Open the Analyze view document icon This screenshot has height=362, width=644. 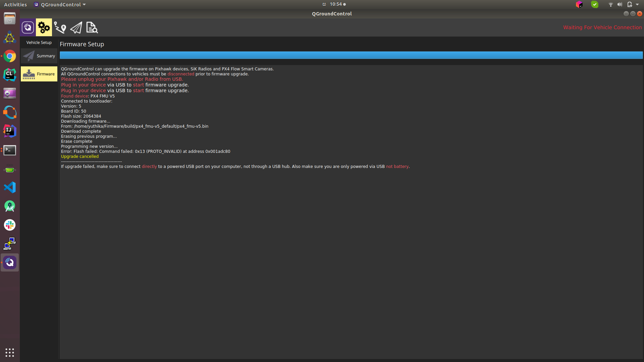tap(92, 27)
